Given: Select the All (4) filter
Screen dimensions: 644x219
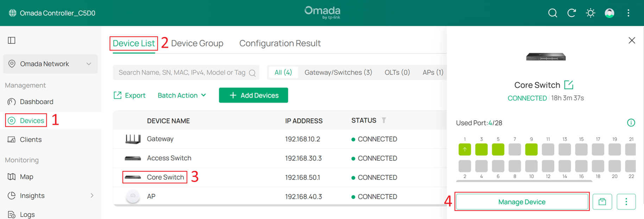Looking at the screenshot, I should (283, 73).
